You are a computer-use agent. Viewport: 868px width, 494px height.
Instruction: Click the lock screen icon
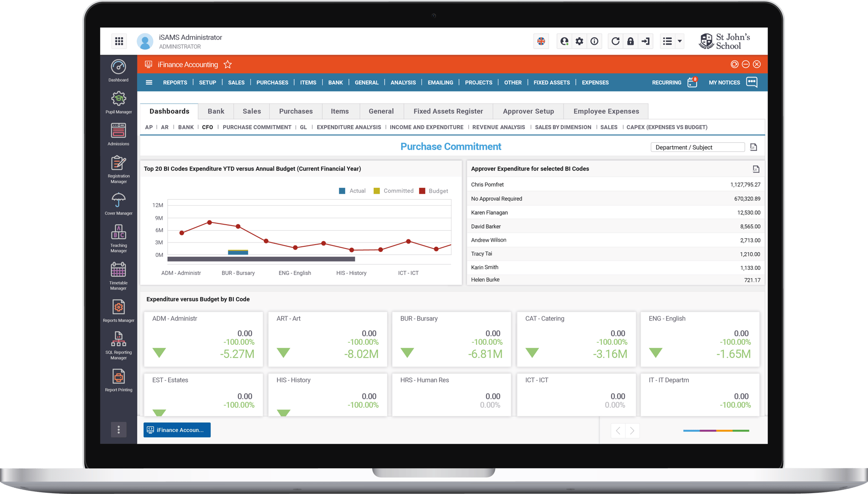630,41
